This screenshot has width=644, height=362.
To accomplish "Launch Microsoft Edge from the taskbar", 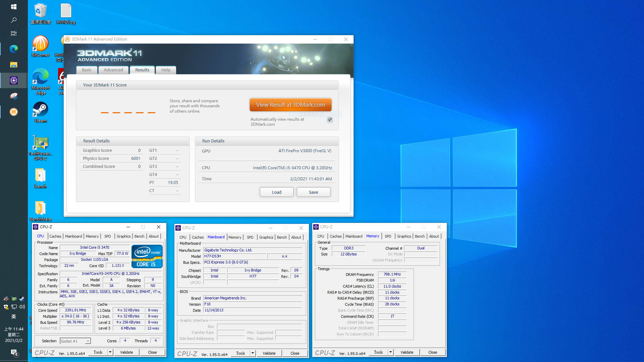I will tap(14, 49).
